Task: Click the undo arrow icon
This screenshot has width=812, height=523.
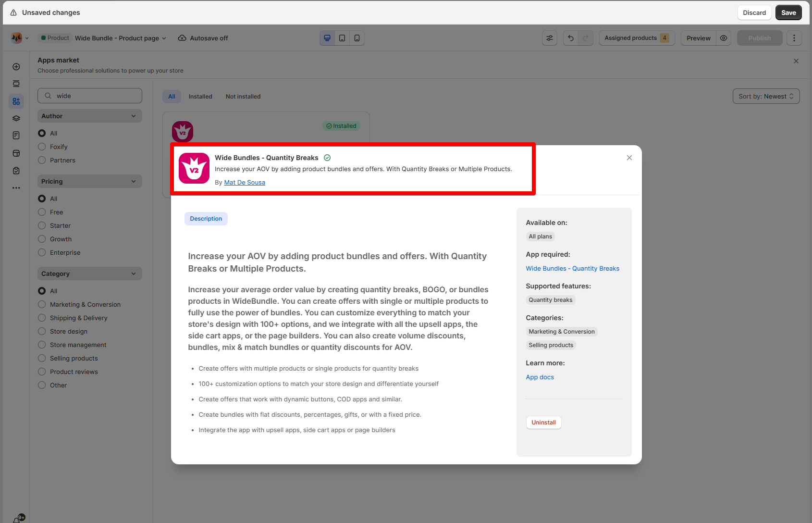Action: tap(571, 38)
